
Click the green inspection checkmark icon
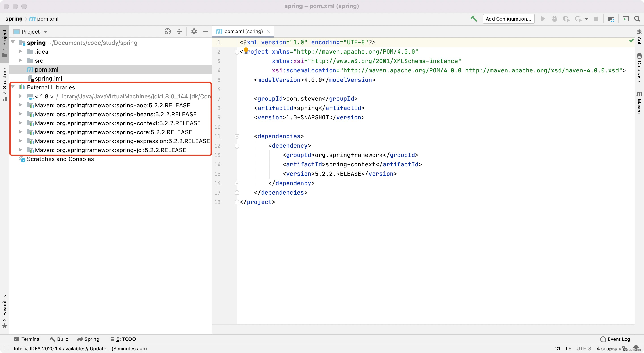(x=631, y=40)
